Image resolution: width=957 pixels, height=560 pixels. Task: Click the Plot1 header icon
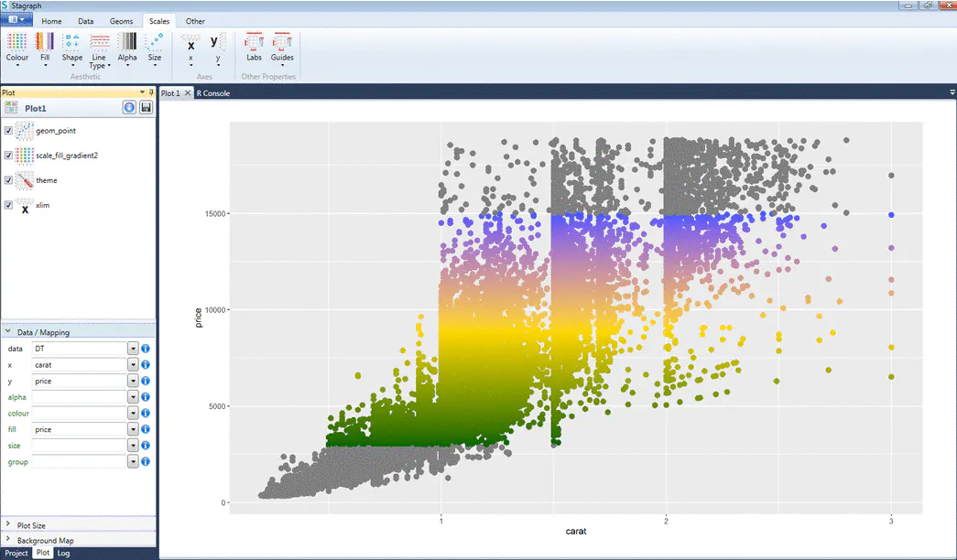(11, 108)
